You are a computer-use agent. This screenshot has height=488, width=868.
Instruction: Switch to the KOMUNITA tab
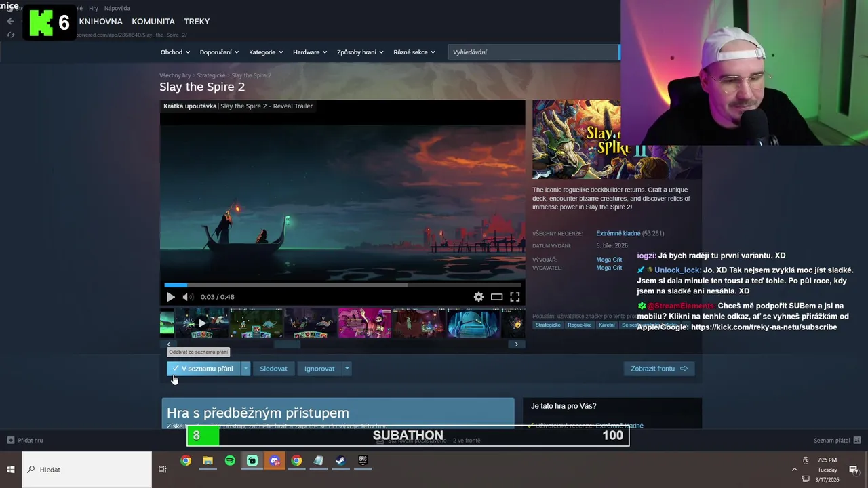[153, 22]
